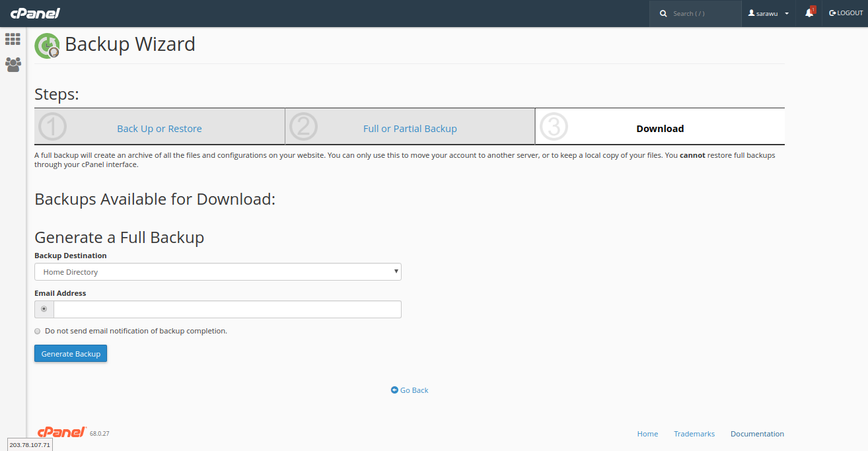Click the Logout button
The image size is (868, 451).
tap(846, 13)
